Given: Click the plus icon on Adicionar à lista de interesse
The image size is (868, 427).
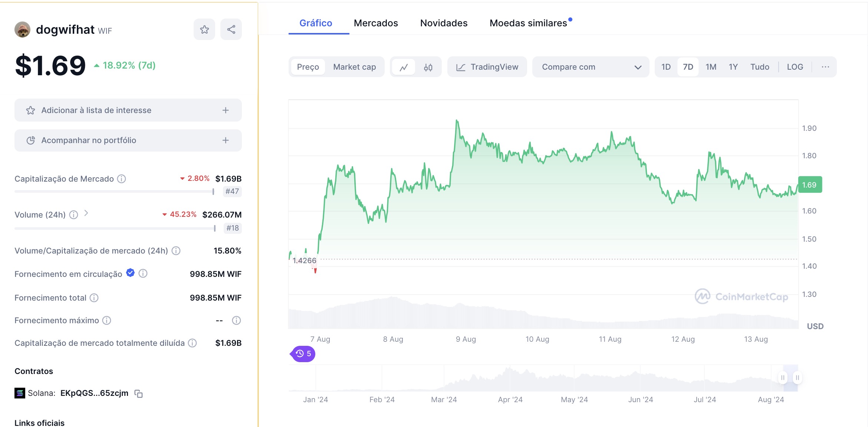Looking at the screenshot, I should point(226,110).
